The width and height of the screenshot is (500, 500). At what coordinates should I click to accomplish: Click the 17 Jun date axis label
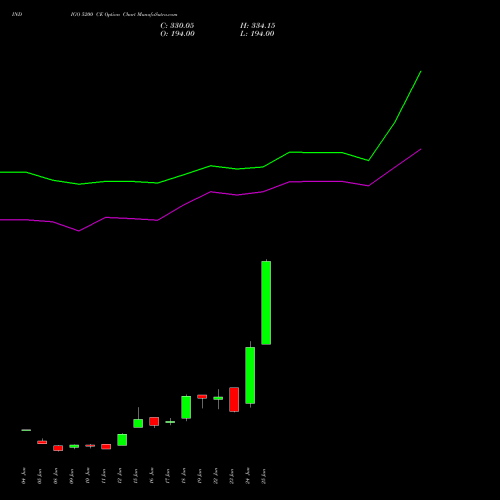167,476
